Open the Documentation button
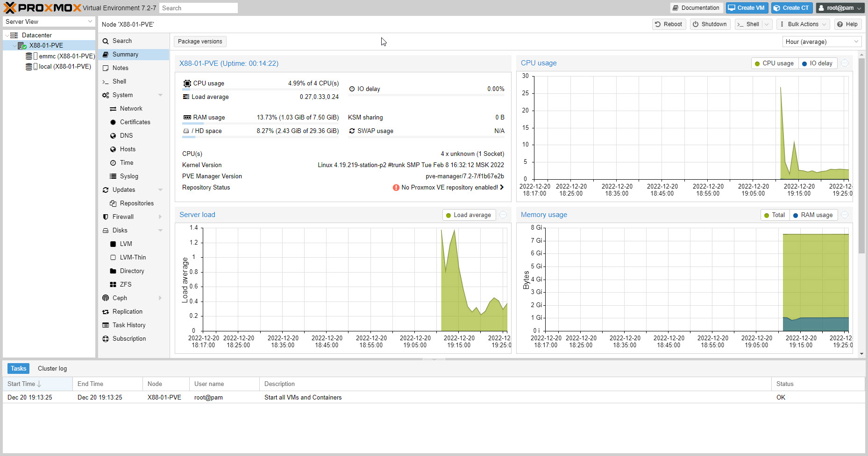The image size is (868, 456). (x=696, y=8)
